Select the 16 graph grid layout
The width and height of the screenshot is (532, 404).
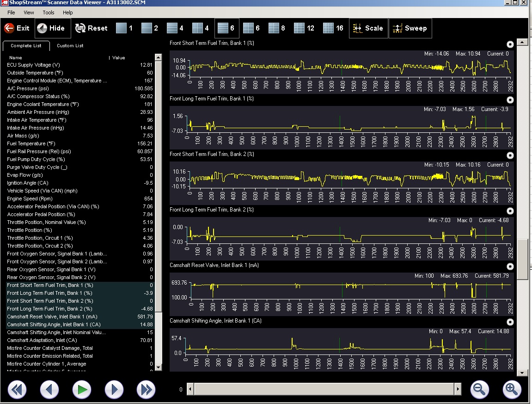[x=333, y=28]
